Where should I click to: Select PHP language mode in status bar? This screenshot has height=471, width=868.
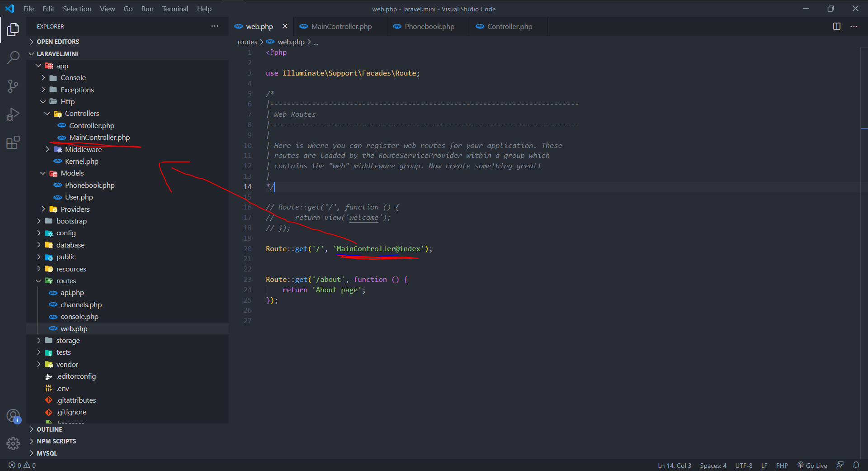782,465
